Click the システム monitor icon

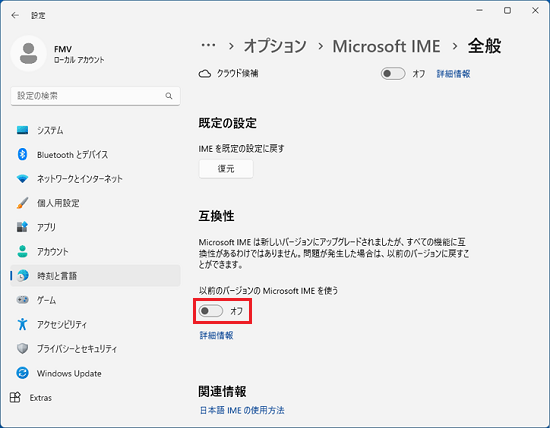[x=22, y=130]
